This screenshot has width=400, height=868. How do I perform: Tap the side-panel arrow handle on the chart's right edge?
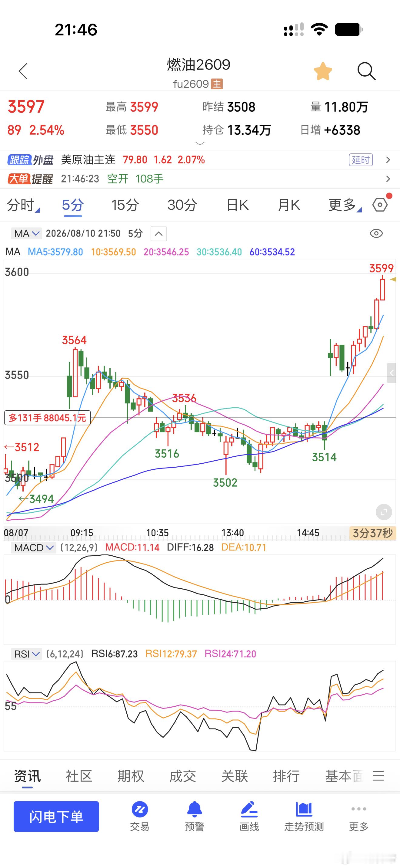[x=392, y=373]
